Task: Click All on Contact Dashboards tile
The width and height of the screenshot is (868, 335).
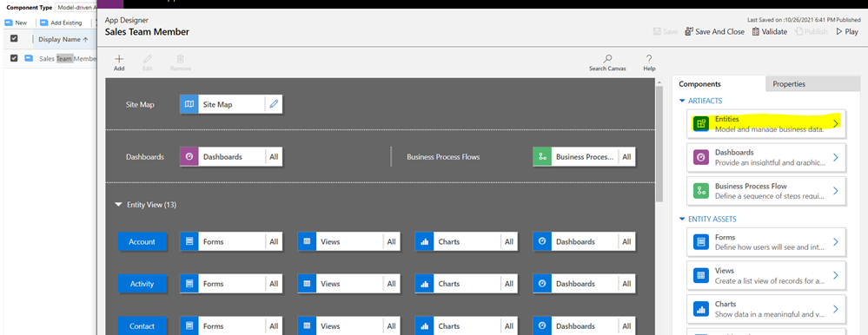Action: pyautogui.click(x=626, y=325)
